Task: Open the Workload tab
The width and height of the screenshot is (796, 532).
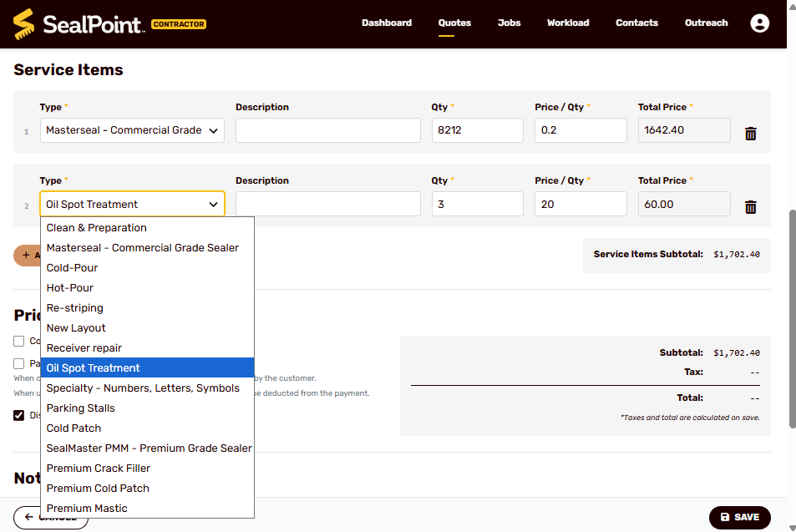Action: [x=567, y=23]
